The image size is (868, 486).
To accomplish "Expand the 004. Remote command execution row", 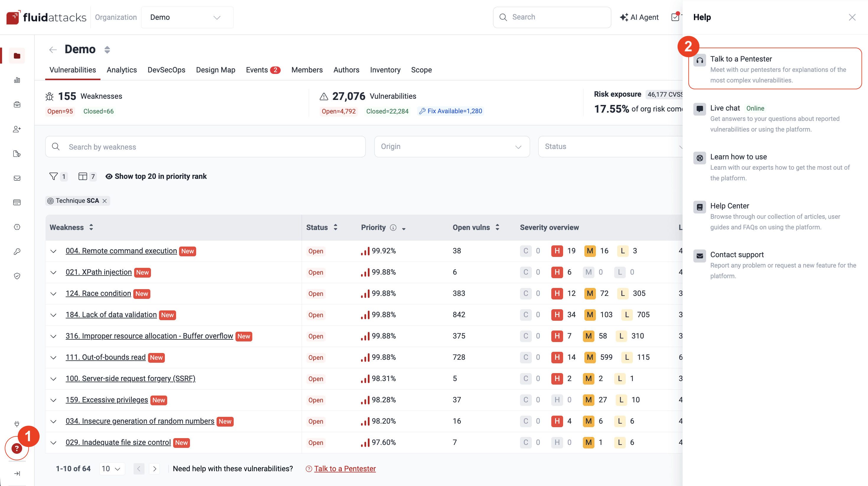I will tap(53, 251).
